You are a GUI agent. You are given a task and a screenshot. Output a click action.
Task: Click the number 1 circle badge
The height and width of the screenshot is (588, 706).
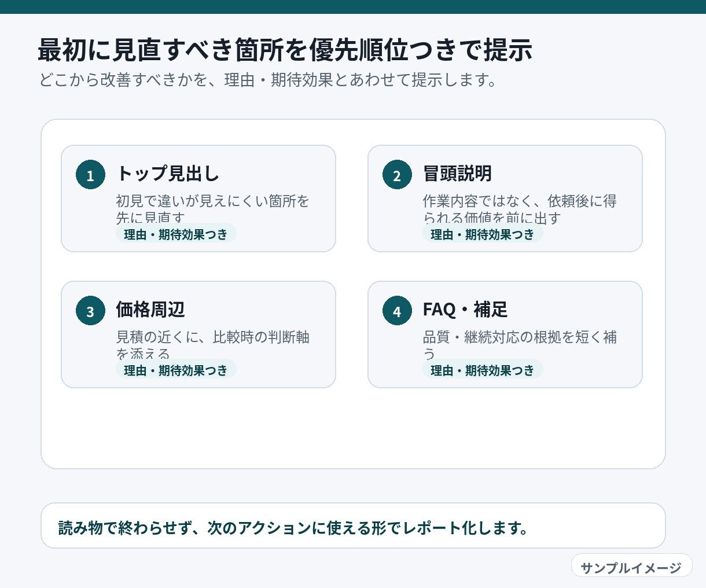[90, 175]
